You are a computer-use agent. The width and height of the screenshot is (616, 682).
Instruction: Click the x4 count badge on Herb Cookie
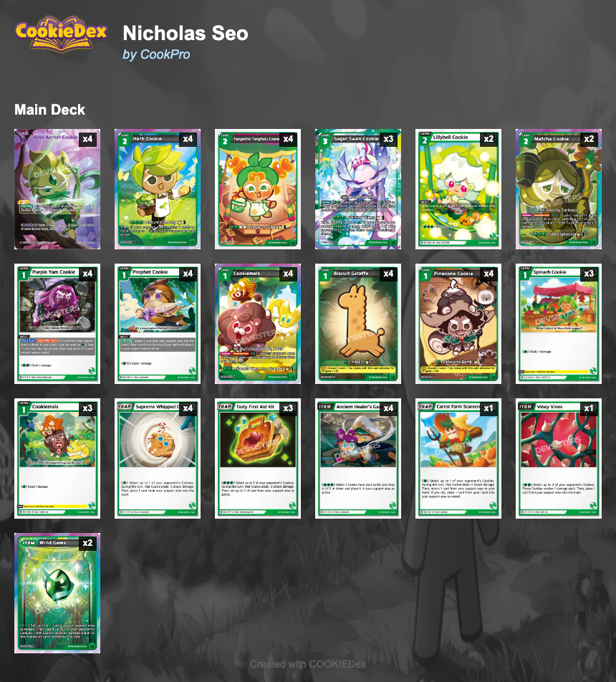point(188,139)
